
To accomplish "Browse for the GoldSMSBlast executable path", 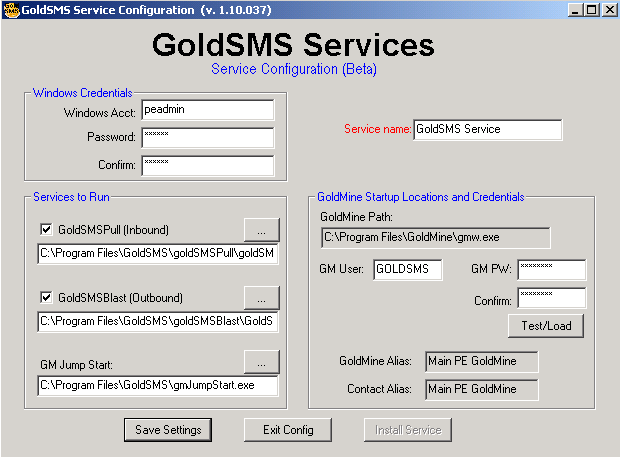I will (261, 298).
